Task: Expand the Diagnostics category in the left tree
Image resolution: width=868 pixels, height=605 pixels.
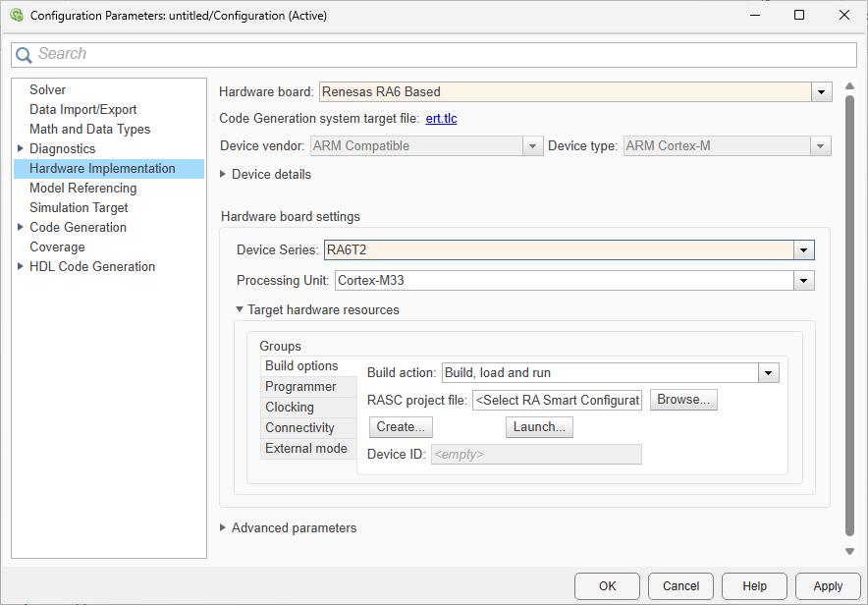Action: click(22, 148)
